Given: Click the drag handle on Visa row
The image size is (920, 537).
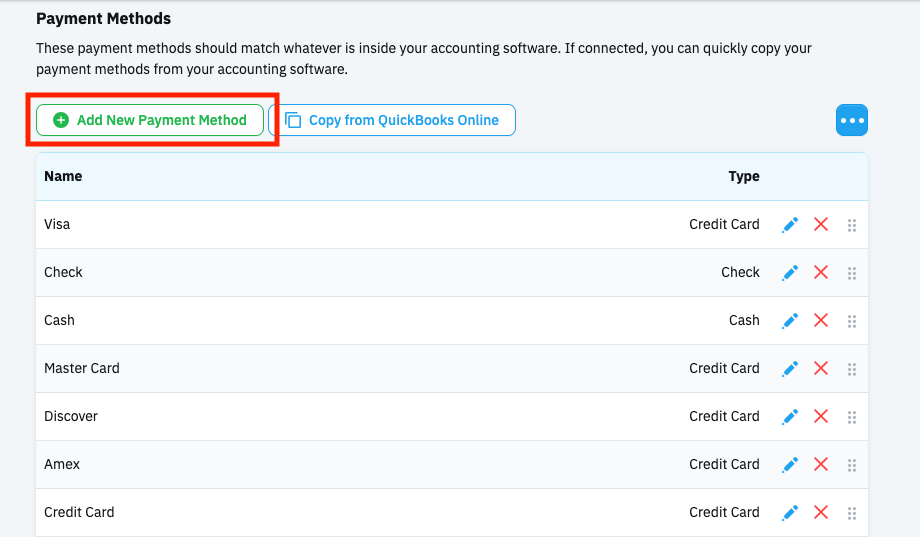Looking at the screenshot, I should point(852,225).
